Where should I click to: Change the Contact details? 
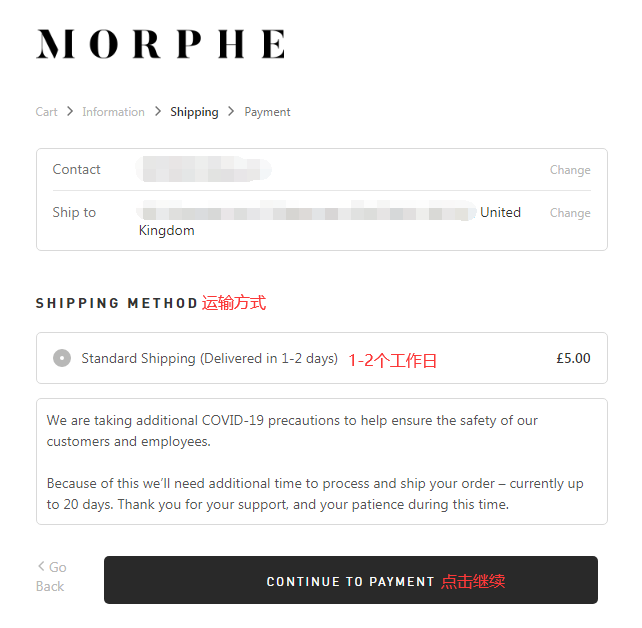(x=570, y=170)
